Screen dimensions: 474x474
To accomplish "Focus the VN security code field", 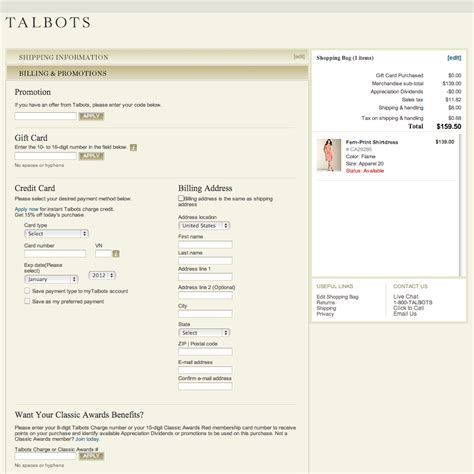I will coord(103,254).
